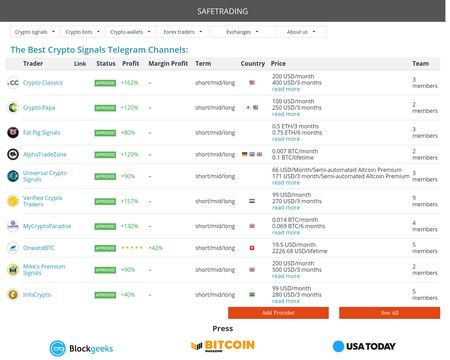Click read more for Crypto Papa price
The height and width of the screenshot is (360, 450).
(x=286, y=114)
